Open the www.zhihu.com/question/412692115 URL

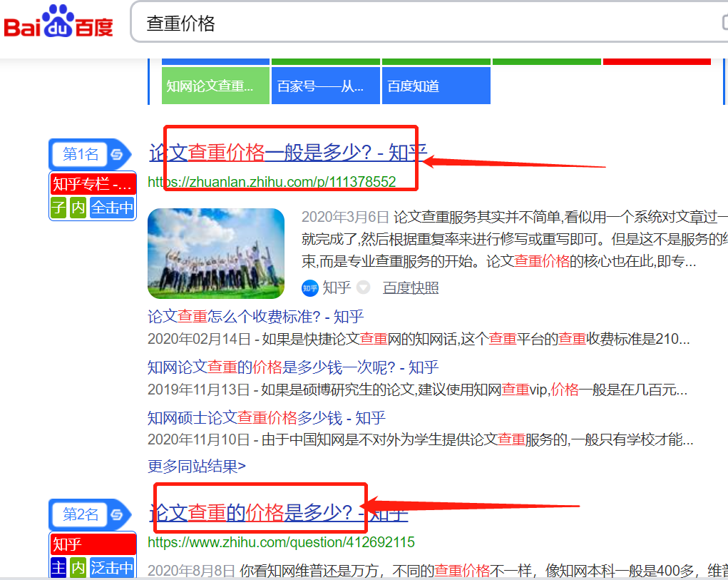click(x=281, y=542)
